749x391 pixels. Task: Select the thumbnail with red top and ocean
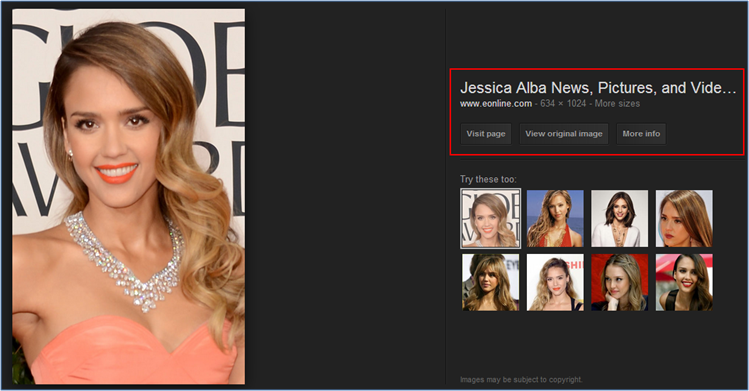pyautogui.click(x=555, y=218)
